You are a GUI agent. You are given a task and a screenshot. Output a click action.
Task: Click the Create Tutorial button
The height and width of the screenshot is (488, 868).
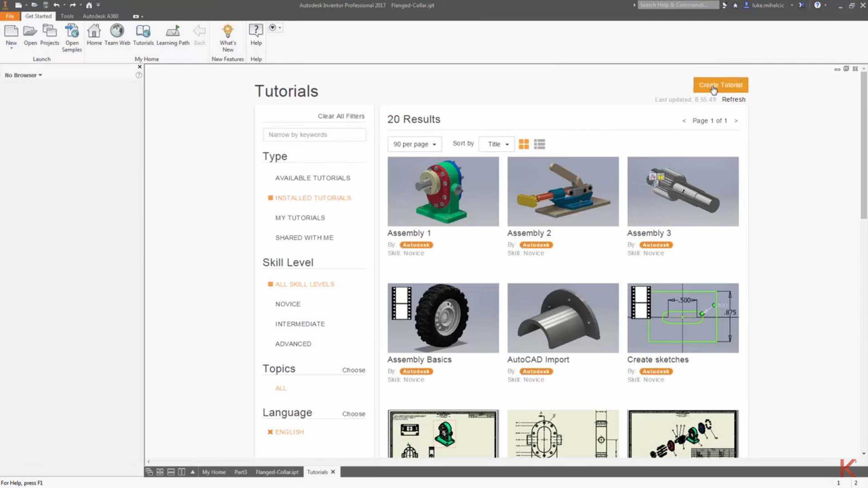tap(721, 85)
